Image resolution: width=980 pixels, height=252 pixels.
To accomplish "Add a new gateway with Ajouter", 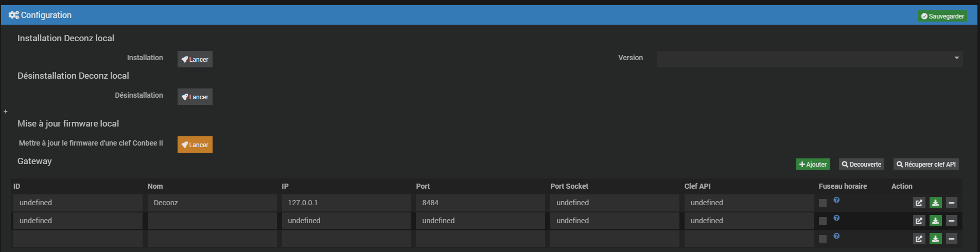I will point(813,164).
